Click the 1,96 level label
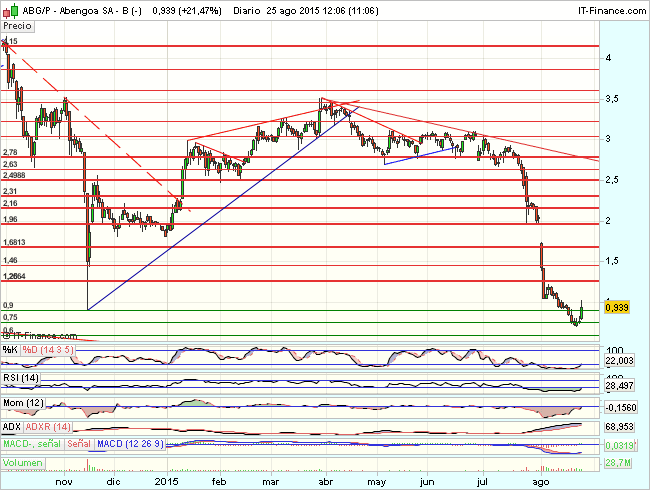 click(10, 219)
